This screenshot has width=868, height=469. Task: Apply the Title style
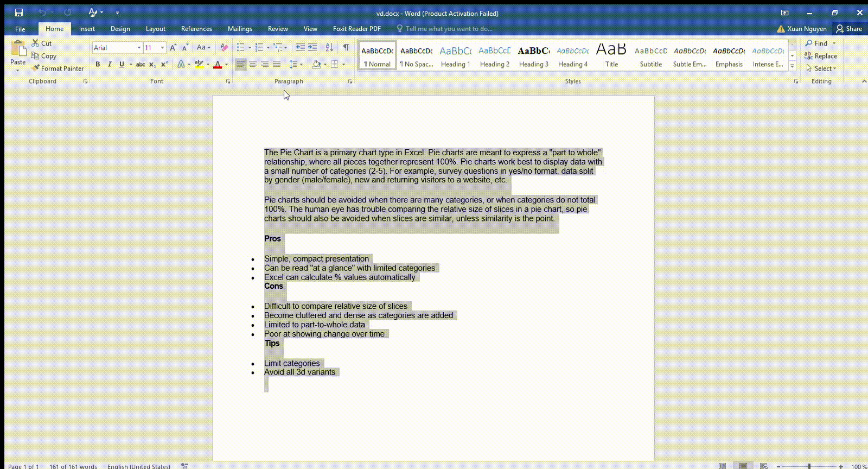click(x=611, y=56)
